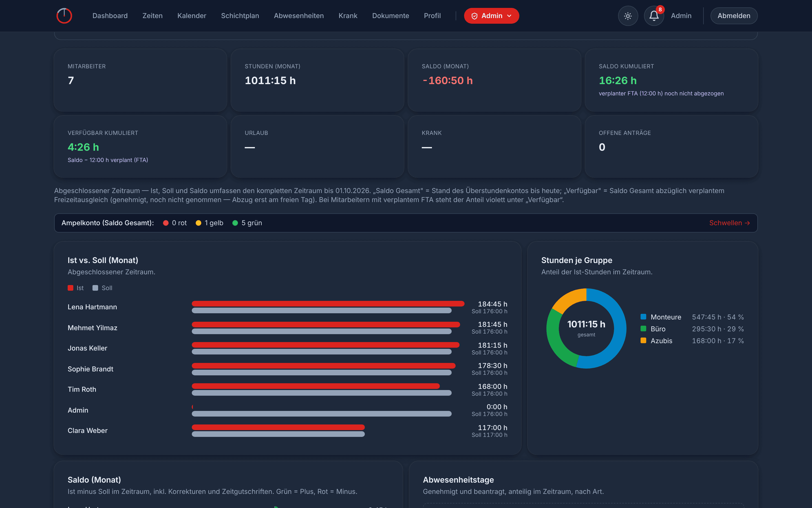The width and height of the screenshot is (812, 508).
Task: Click Sophie Brandt's 178:30 h value
Action: click(493, 365)
